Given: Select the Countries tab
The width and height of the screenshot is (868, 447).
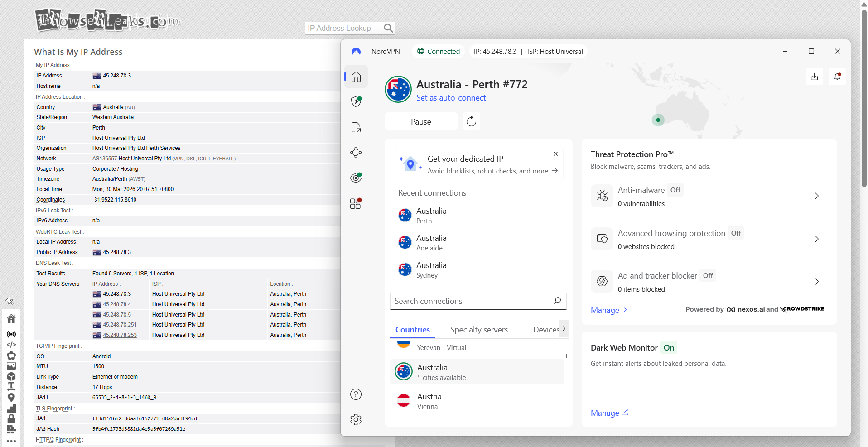Looking at the screenshot, I should (x=412, y=329).
